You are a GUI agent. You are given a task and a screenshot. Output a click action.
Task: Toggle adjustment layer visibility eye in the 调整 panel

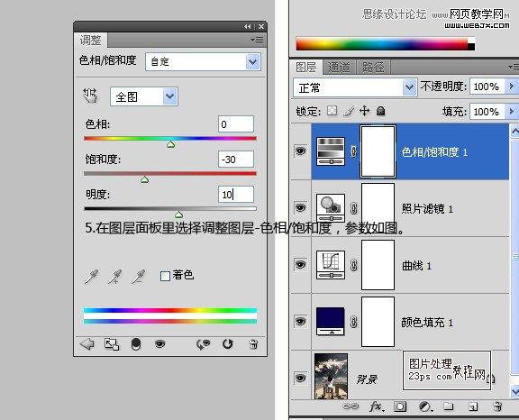(x=159, y=344)
